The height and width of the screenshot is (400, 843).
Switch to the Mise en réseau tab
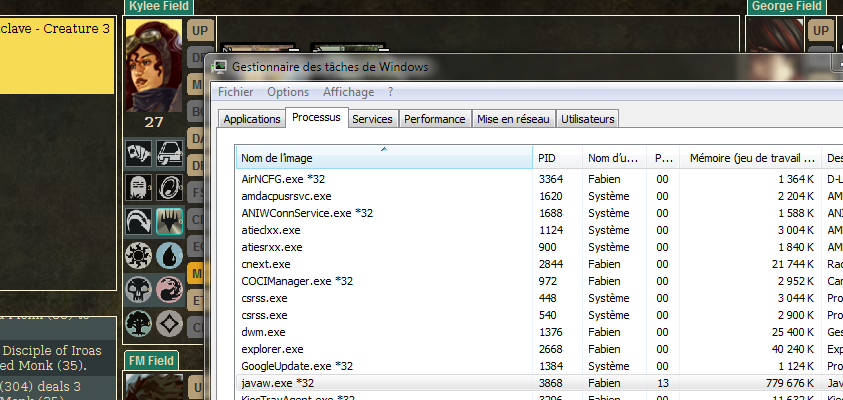(x=513, y=119)
